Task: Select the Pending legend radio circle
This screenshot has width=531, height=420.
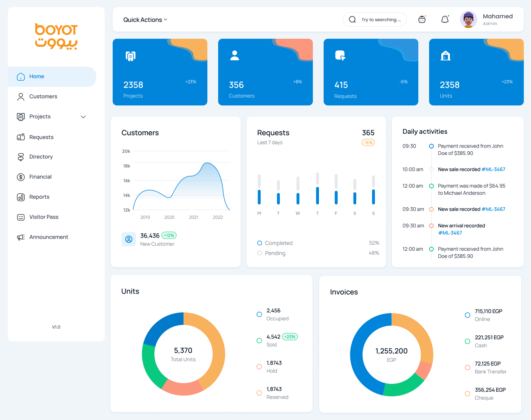Action: point(260,253)
